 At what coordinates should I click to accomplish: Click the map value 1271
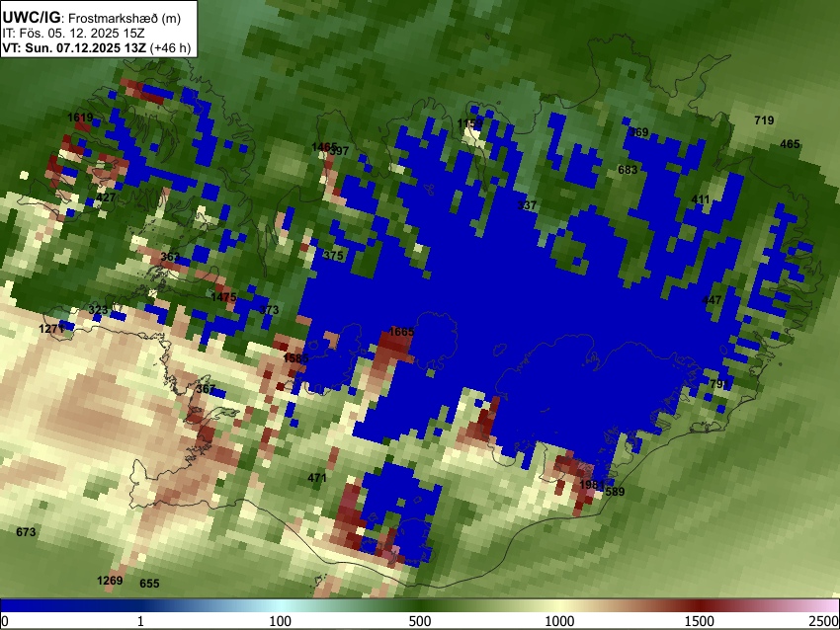pyautogui.click(x=52, y=329)
